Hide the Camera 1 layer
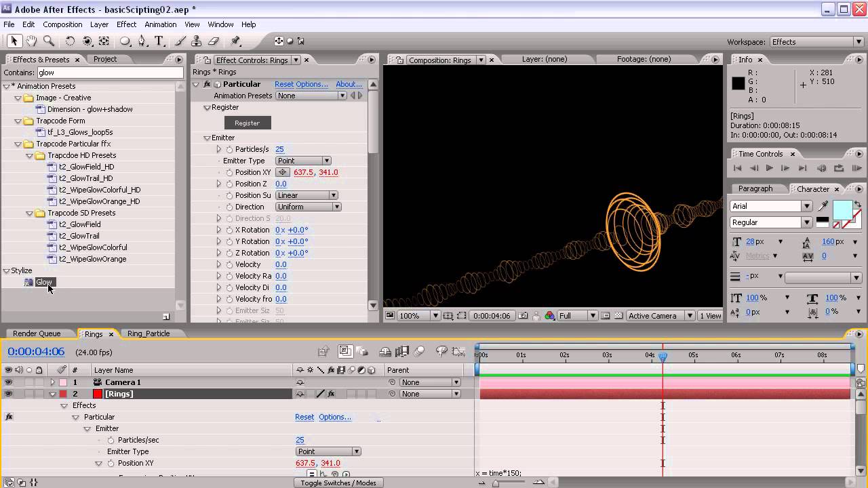Image resolution: width=868 pixels, height=488 pixels. [8, 382]
